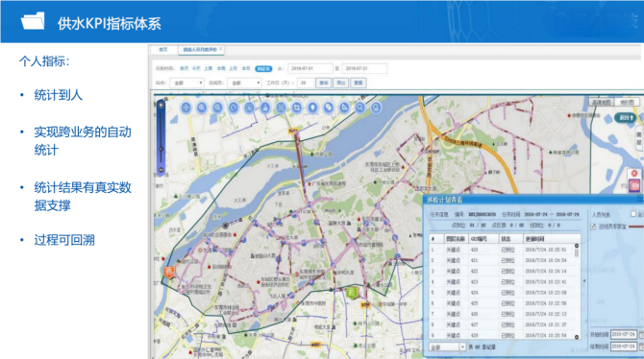This screenshot has width=644, height=359.
Task: Expand the vertical layer tab on map edge
Action: click(x=639, y=138)
